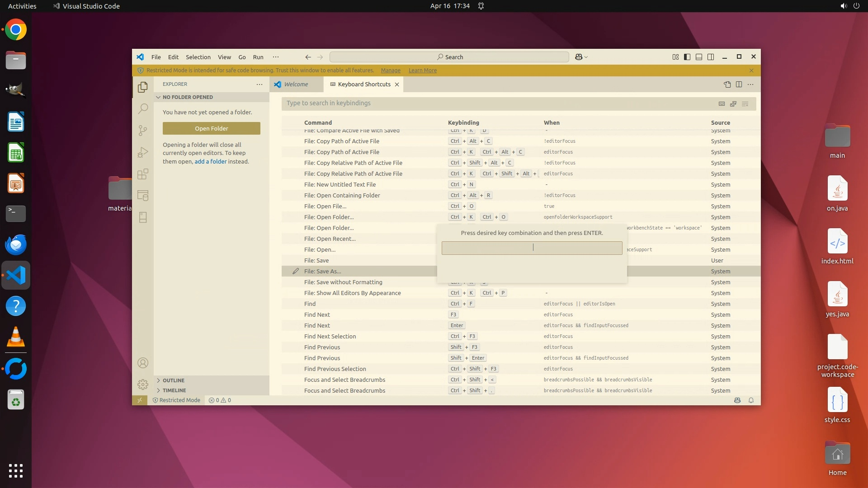Click the keybindings search field
Image resolution: width=868 pixels, height=488 pixels.
click(x=497, y=103)
